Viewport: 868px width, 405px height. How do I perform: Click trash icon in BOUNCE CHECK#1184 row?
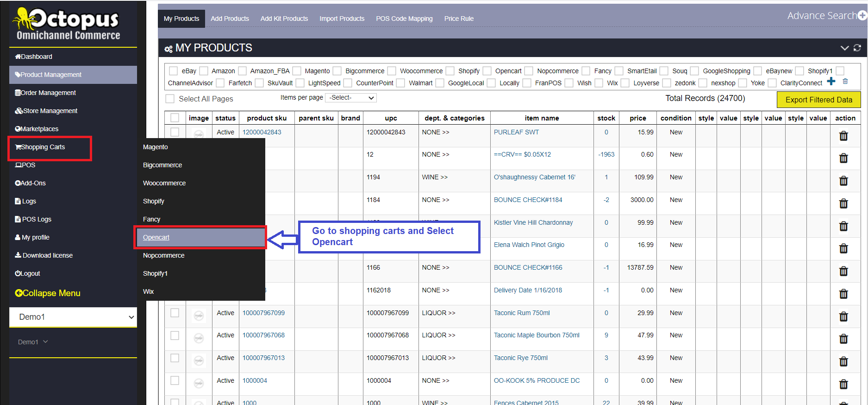843,203
